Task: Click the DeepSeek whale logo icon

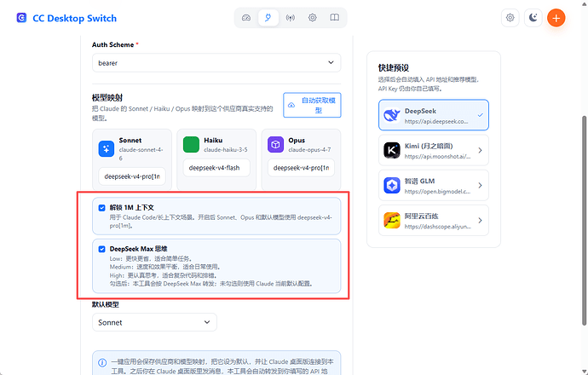Action: click(392, 115)
